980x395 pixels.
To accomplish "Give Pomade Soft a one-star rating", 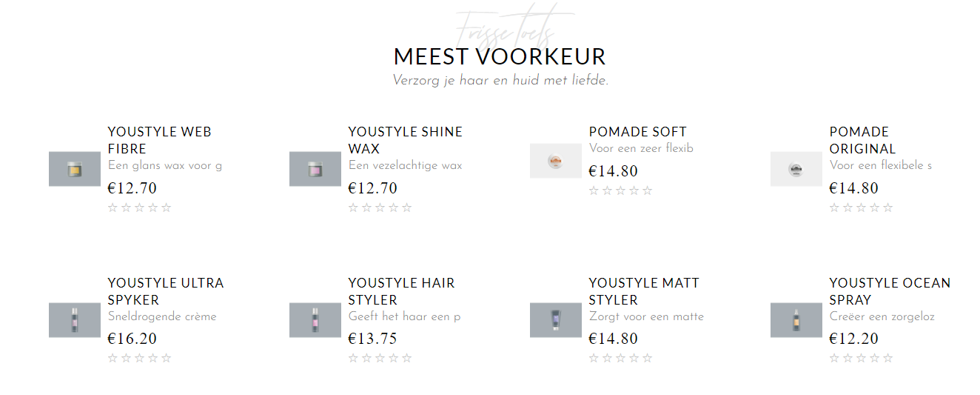I will pyautogui.click(x=594, y=190).
